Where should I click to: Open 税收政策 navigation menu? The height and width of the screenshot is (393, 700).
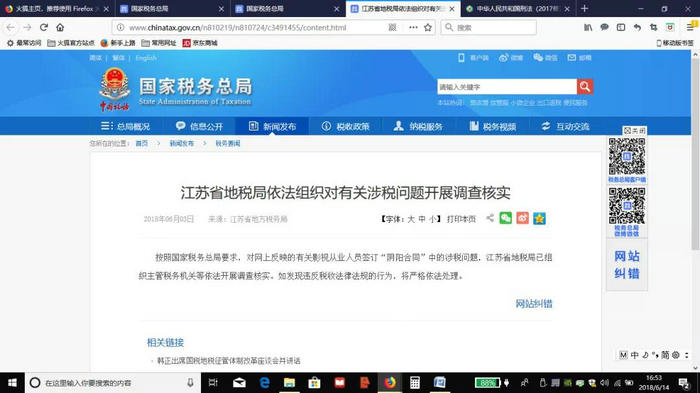[x=345, y=126]
